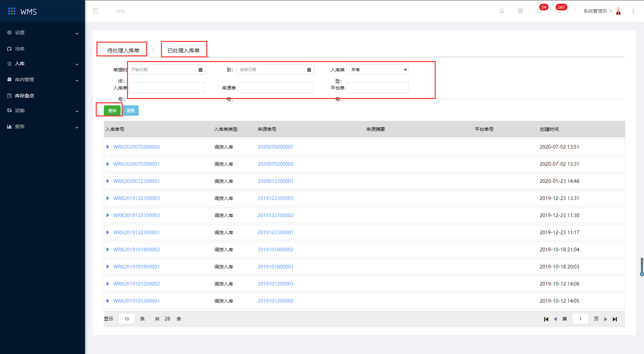Click the 开始日期 start date field
The height and width of the screenshot is (354, 644).
click(x=162, y=69)
